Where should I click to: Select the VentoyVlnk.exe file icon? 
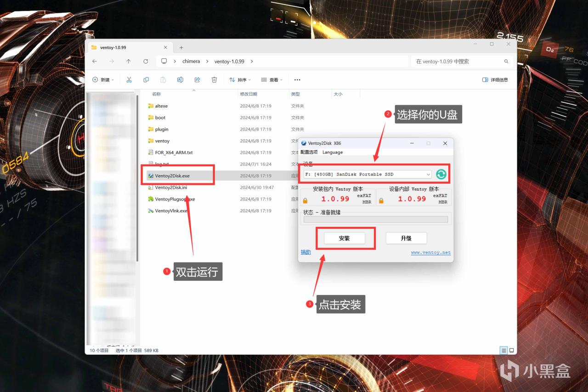coord(151,211)
